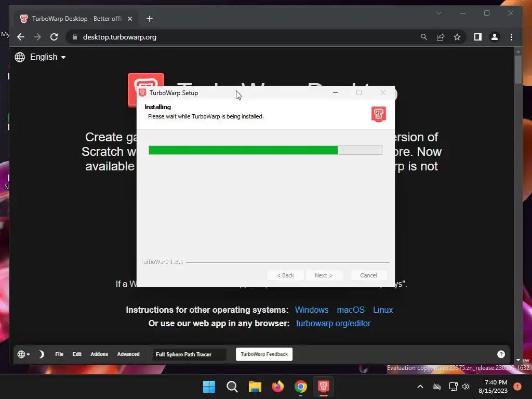Open the Chrome profile avatar
The image size is (532, 399).
pos(495,37)
